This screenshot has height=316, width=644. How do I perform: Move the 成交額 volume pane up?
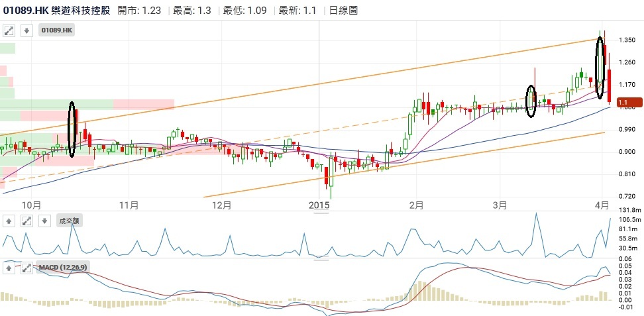[x=9, y=221]
